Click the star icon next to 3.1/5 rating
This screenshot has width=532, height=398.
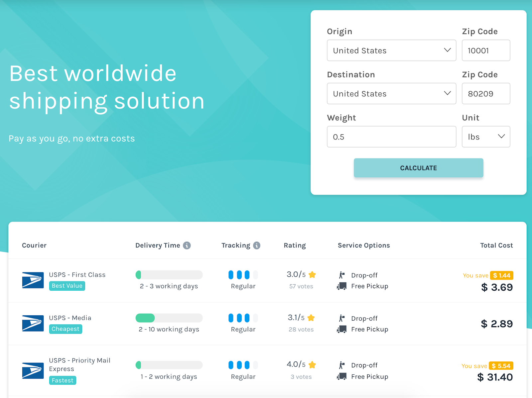(x=311, y=318)
